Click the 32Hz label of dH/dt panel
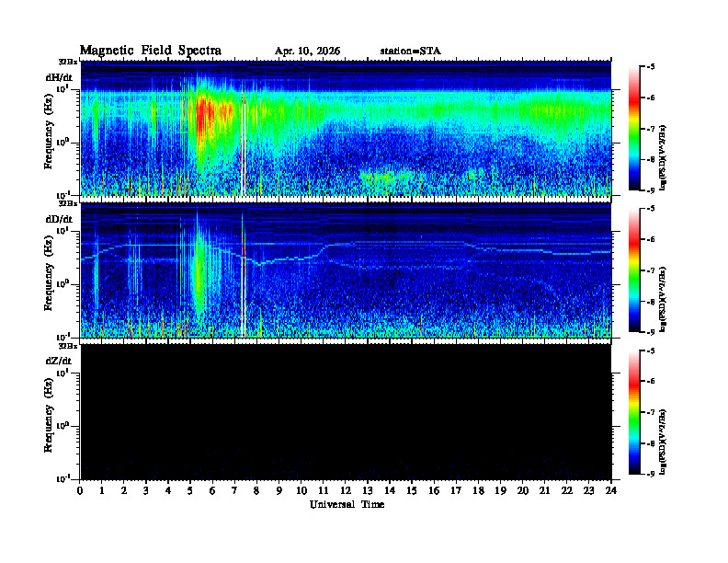Screen dimensions: 728x563 [x=68, y=62]
